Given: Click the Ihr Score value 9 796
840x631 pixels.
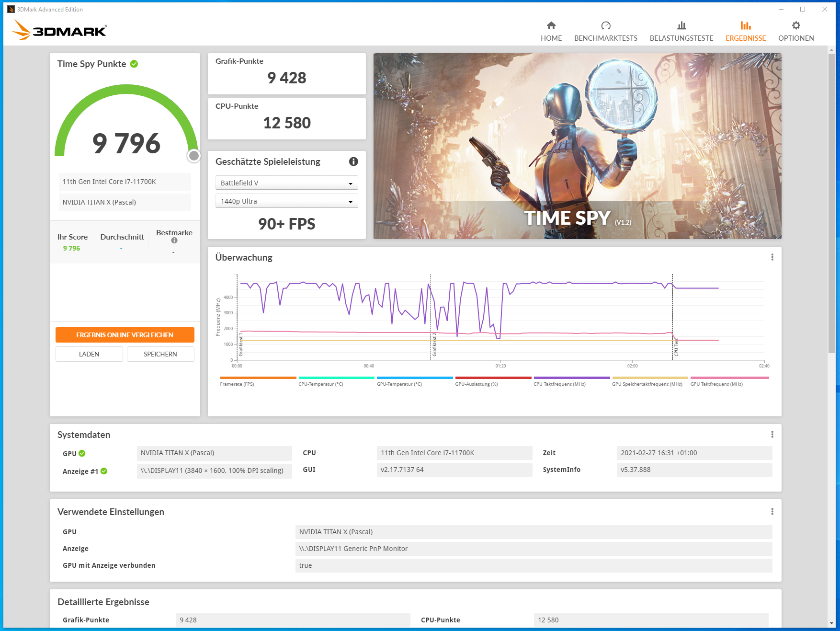Looking at the screenshot, I should pyautogui.click(x=72, y=248).
